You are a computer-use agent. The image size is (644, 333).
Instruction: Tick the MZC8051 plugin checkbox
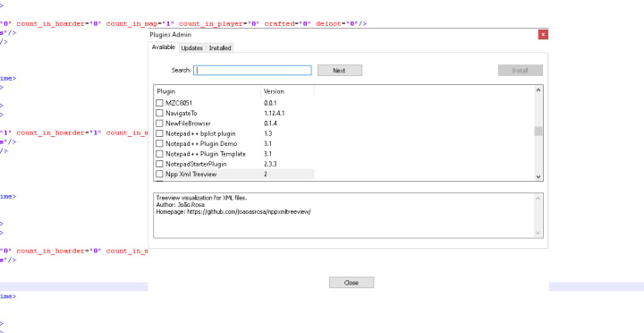click(x=159, y=103)
